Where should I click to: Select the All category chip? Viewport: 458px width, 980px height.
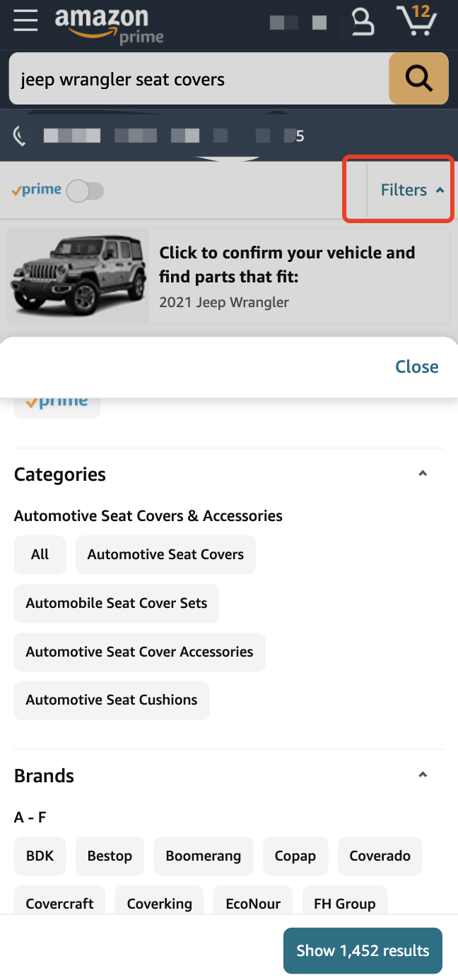click(40, 554)
